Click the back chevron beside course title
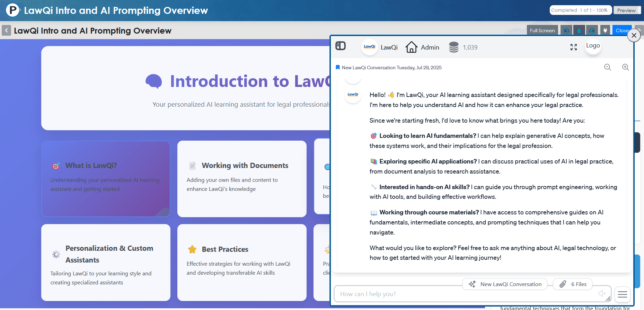The width and height of the screenshot is (644, 310). [6, 30]
